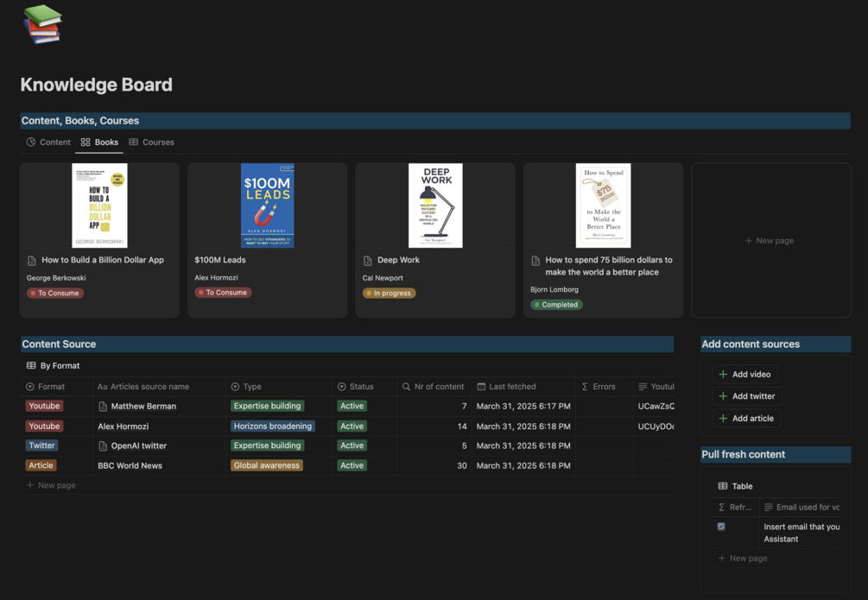The width and height of the screenshot is (868, 600).
Task: Click the Insert email that you cell
Action: coord(801,533)
